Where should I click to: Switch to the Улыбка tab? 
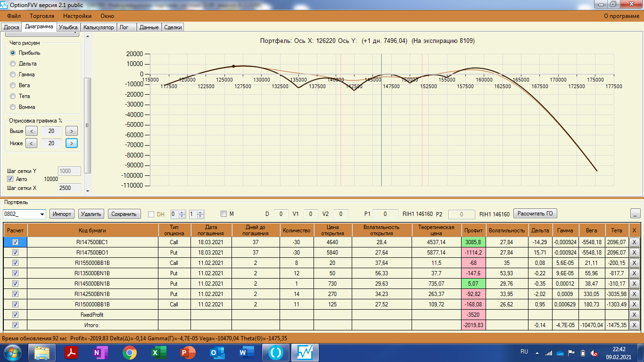(x=68, y=27)
